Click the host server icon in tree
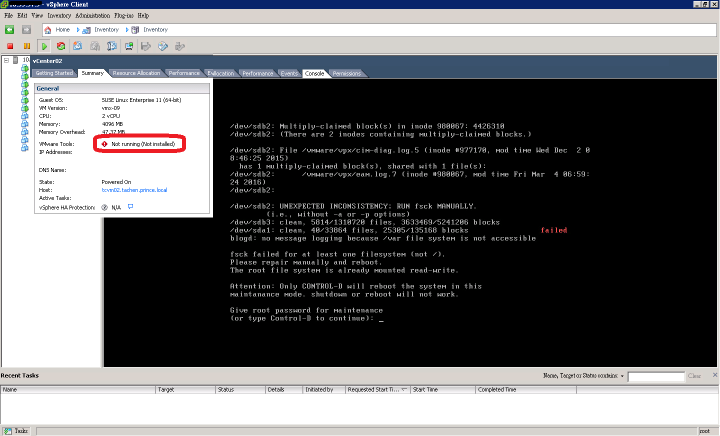The height and width of the screenshot is (436, 720). point(16,60)
